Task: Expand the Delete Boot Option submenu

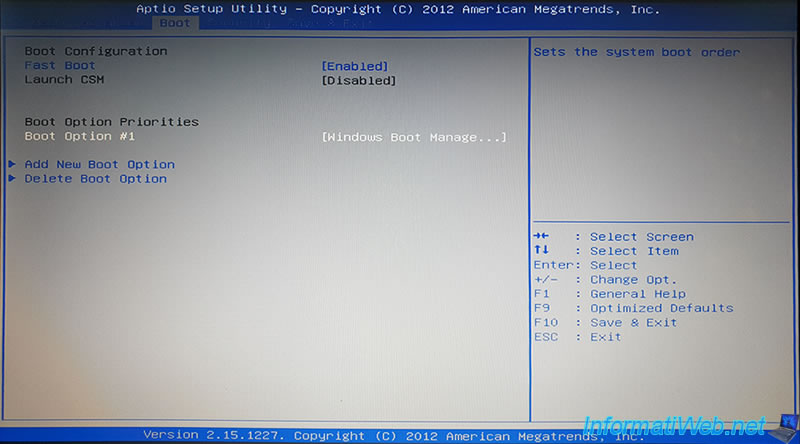Action: (95, 179)
